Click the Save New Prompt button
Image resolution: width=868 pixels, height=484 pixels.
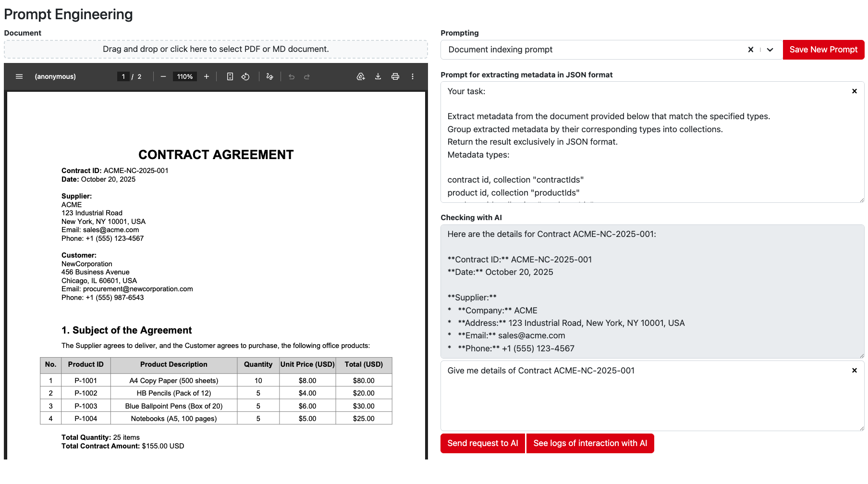823,50
